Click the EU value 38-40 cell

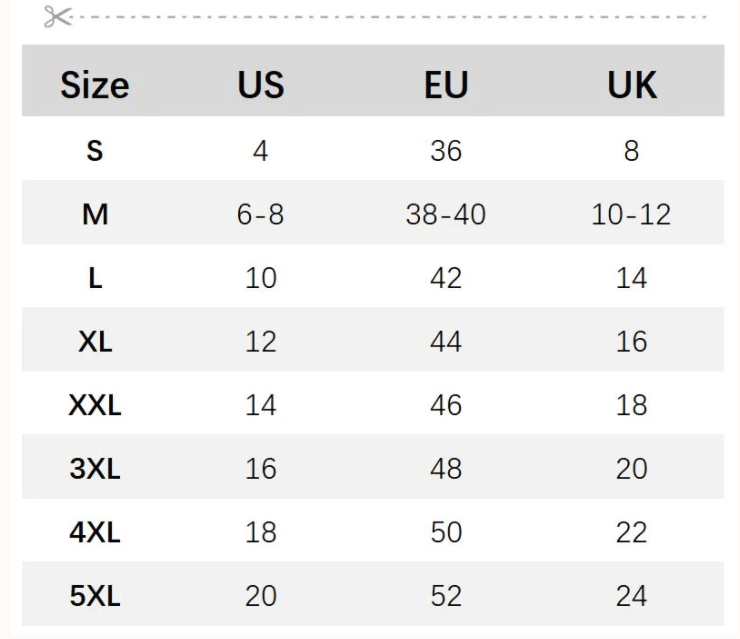pyautogui.click(x=446, y=214)
